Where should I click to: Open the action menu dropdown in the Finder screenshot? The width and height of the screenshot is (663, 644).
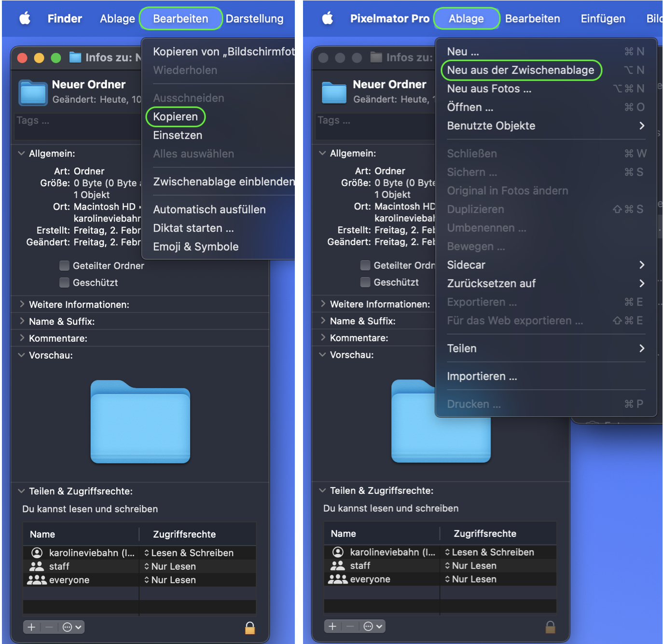72,627
